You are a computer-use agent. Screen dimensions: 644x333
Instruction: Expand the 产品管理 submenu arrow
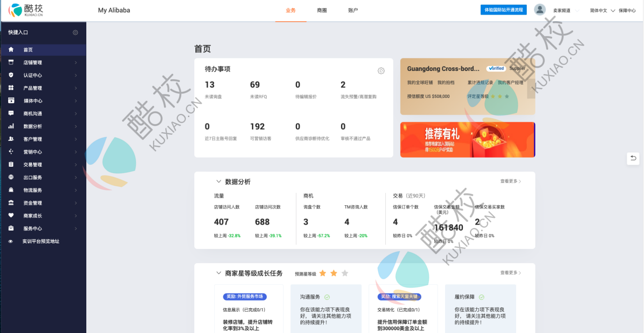(x=76, y=88)
